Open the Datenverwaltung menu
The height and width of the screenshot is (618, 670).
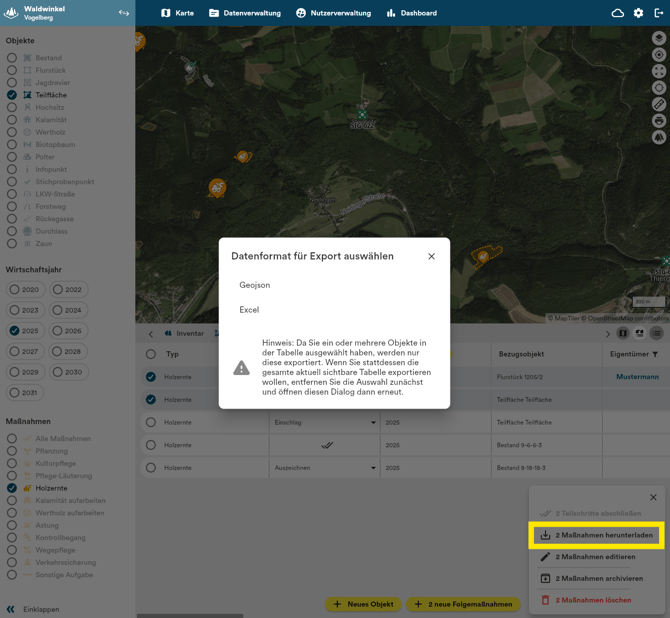(x=245, y=13)
